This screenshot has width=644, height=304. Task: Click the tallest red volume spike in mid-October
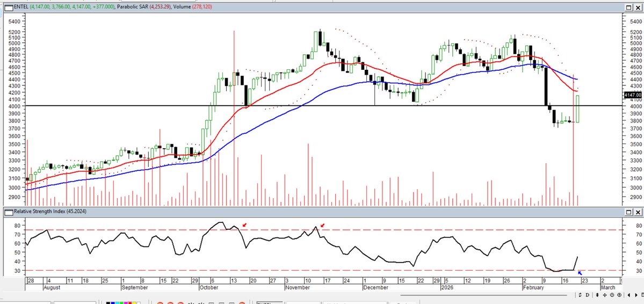pos(234,118)
